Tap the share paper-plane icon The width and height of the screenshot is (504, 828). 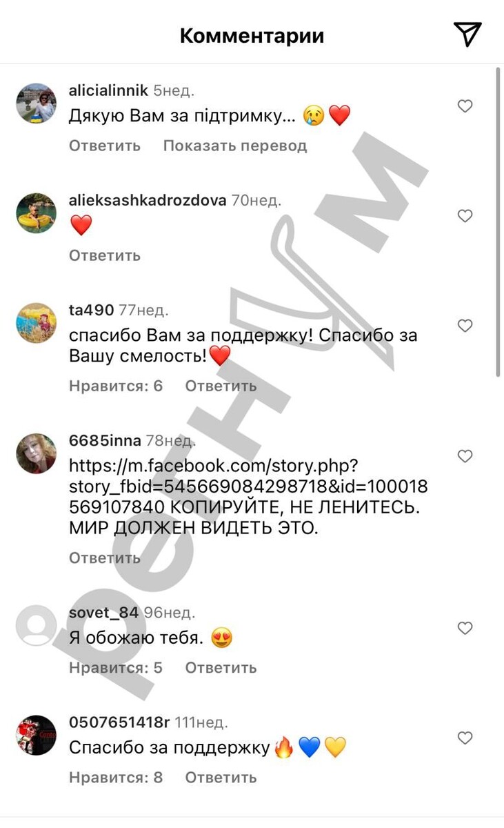click(467, 34)
